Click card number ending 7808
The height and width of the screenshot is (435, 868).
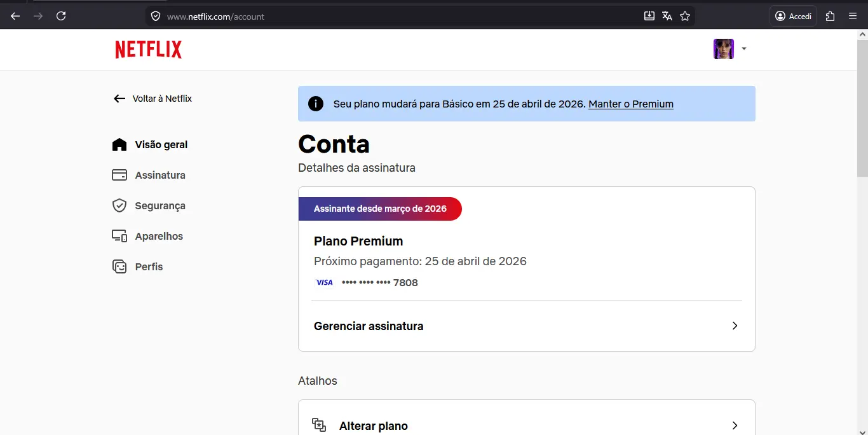tap(380, 282)
